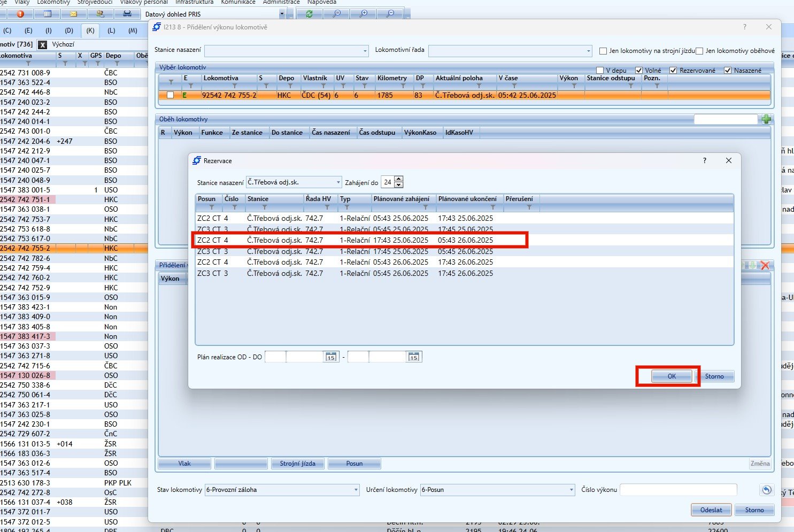794x532 pixels.
Task: Open the Infrastruktura menu
Action: coord(194,2)
